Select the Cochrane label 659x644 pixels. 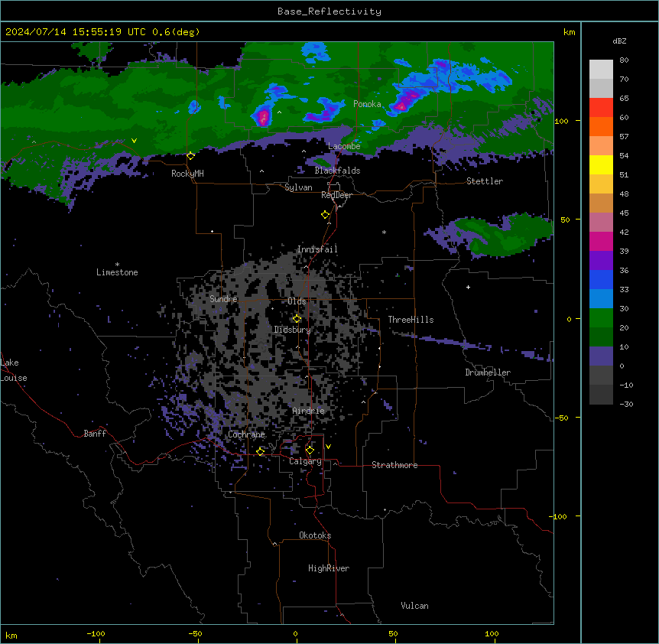(246, 434)
